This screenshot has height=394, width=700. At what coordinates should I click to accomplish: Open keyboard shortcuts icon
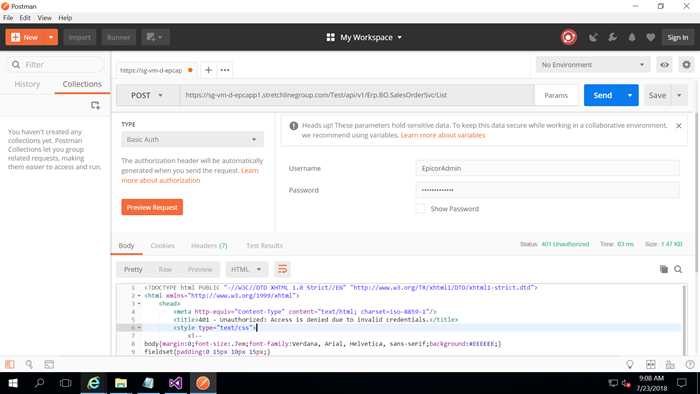coord(670,364)
